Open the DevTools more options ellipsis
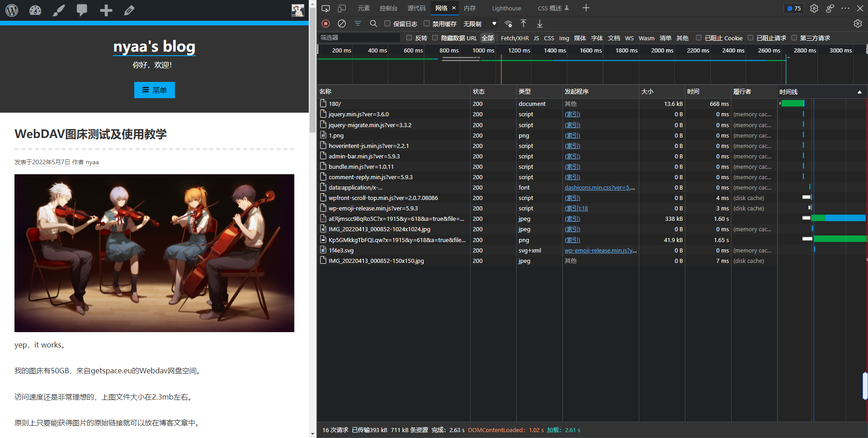The image size is (868, 438). pos(845,8)
